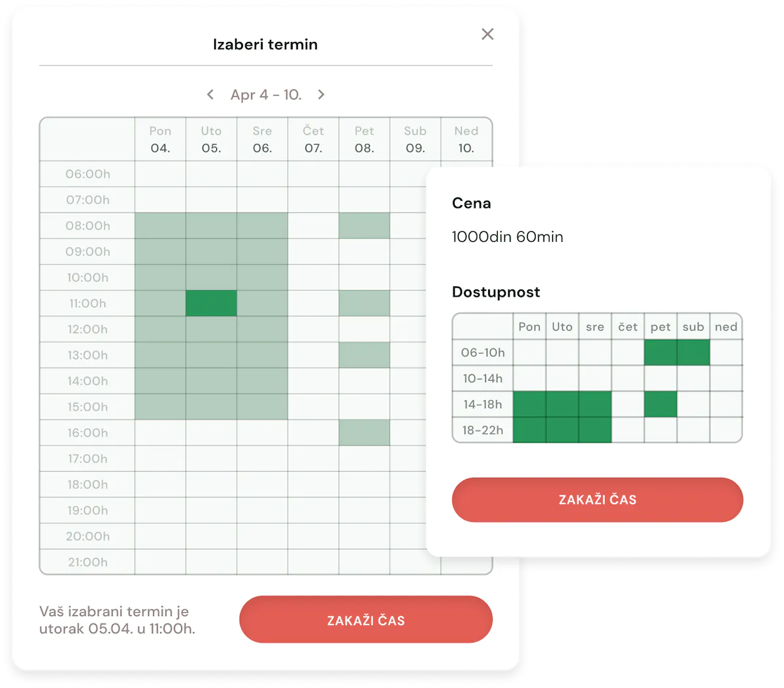Screen dimensions: 784x688
Task: Click the Pon 04. day column header
Action: 160,139
